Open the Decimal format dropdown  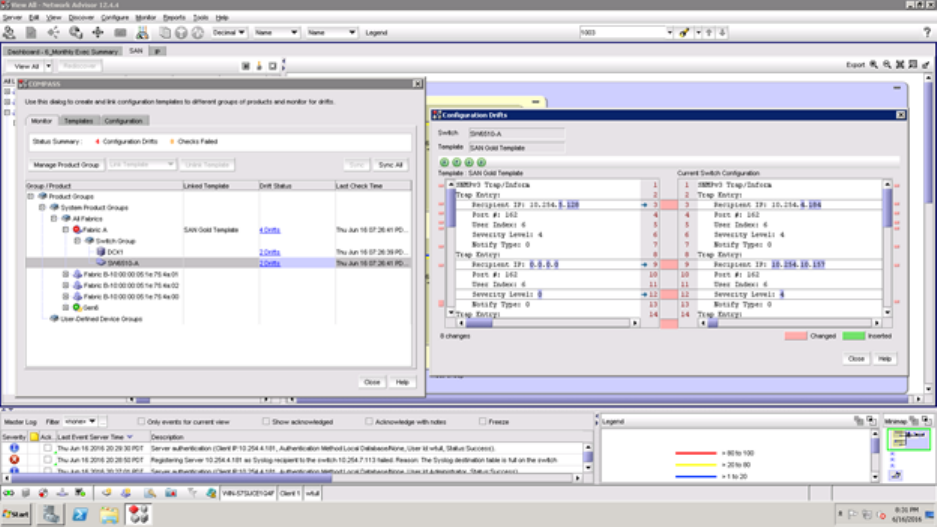pos(230,32)
